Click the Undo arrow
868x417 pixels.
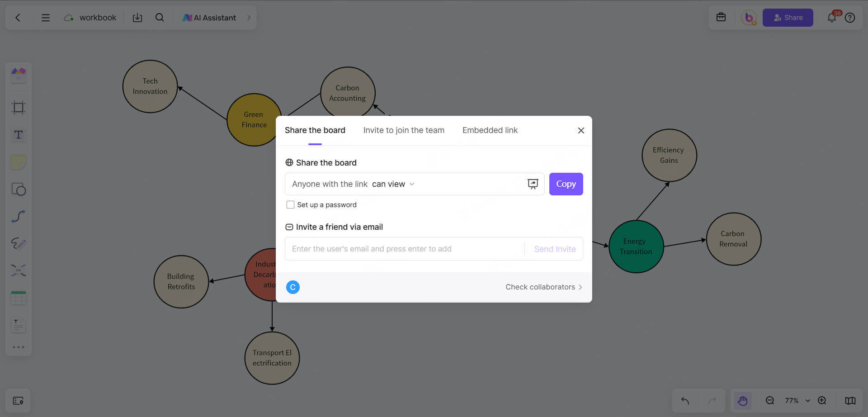tap(685, 401)
